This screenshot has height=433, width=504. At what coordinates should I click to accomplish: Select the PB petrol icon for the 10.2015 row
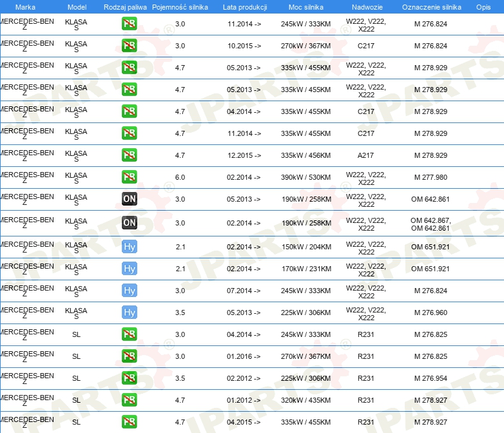pyautogui.click(x=129, y=46)
